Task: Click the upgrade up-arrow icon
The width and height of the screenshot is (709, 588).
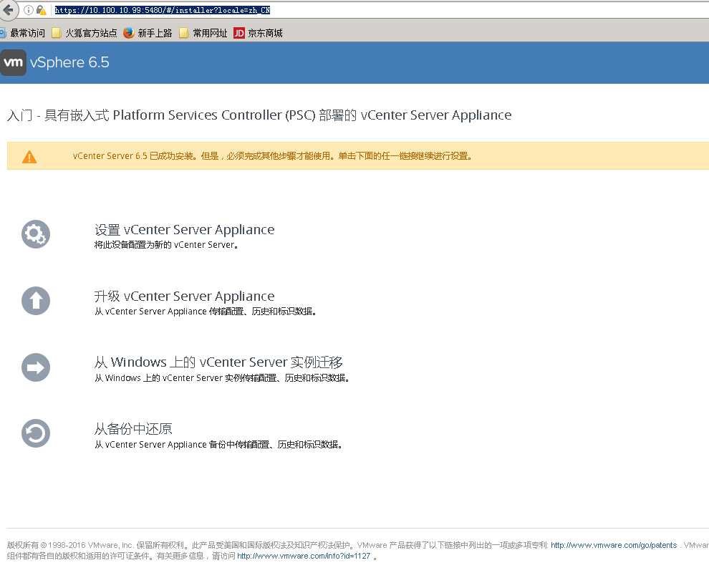Action: click(36, 301)
